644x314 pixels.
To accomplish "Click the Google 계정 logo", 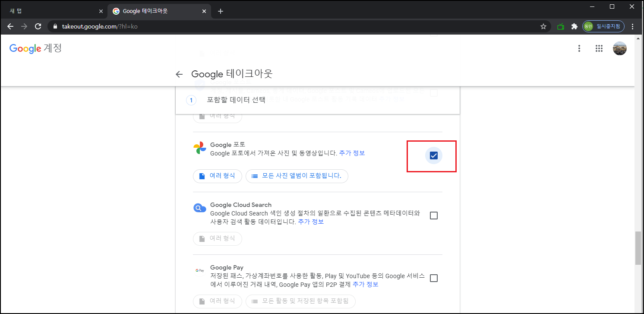I will point(36,48).
